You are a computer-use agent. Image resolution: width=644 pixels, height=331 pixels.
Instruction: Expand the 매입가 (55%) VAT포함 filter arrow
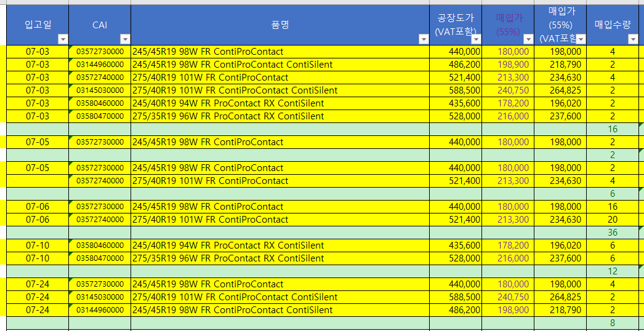[x=580, y=39]
